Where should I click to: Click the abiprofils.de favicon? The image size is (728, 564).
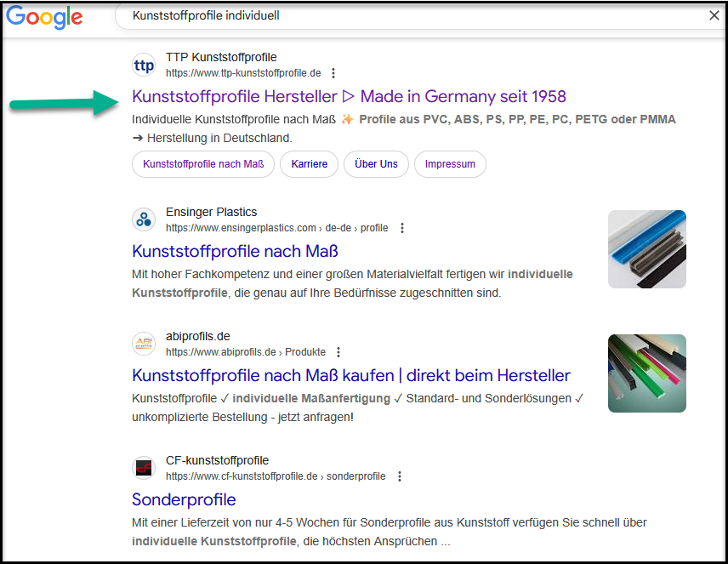coord(145,344)
